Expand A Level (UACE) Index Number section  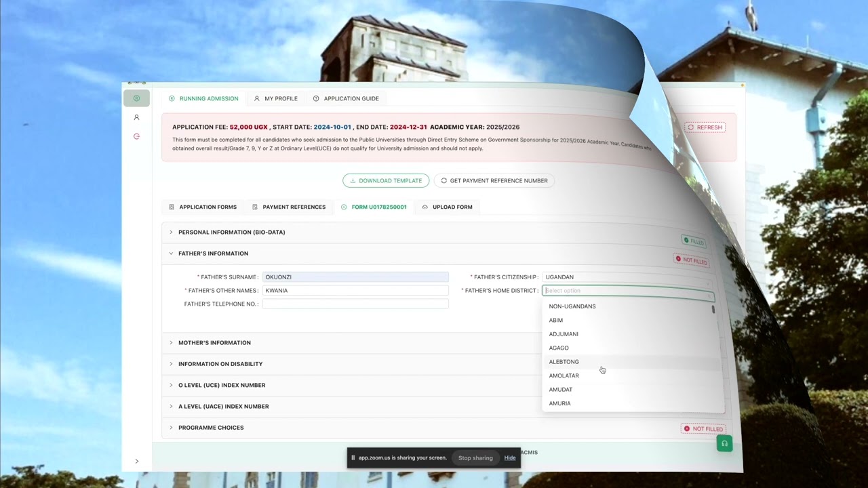click(x=353, y=406)
